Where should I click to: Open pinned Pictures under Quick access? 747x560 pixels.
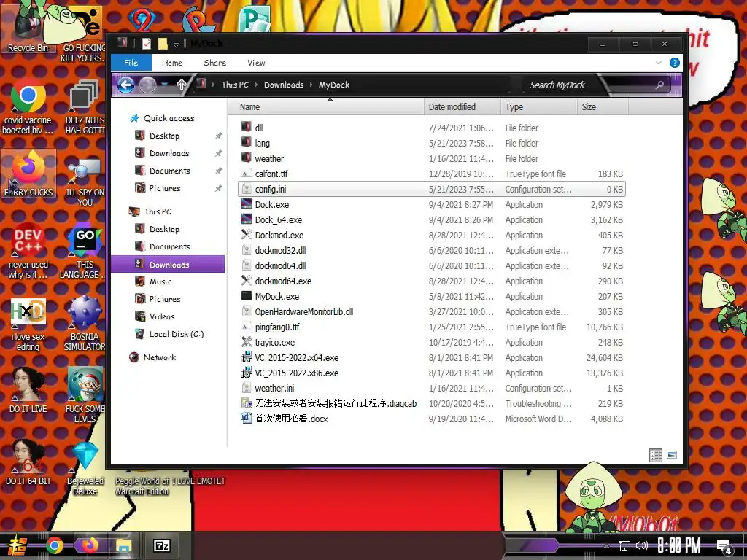click(165, 189)
